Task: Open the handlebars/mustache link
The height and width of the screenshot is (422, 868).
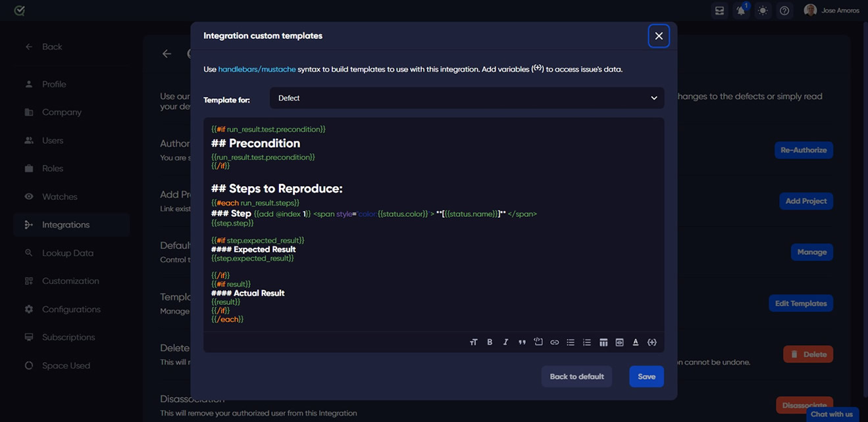Action: (x=257, y=69)
